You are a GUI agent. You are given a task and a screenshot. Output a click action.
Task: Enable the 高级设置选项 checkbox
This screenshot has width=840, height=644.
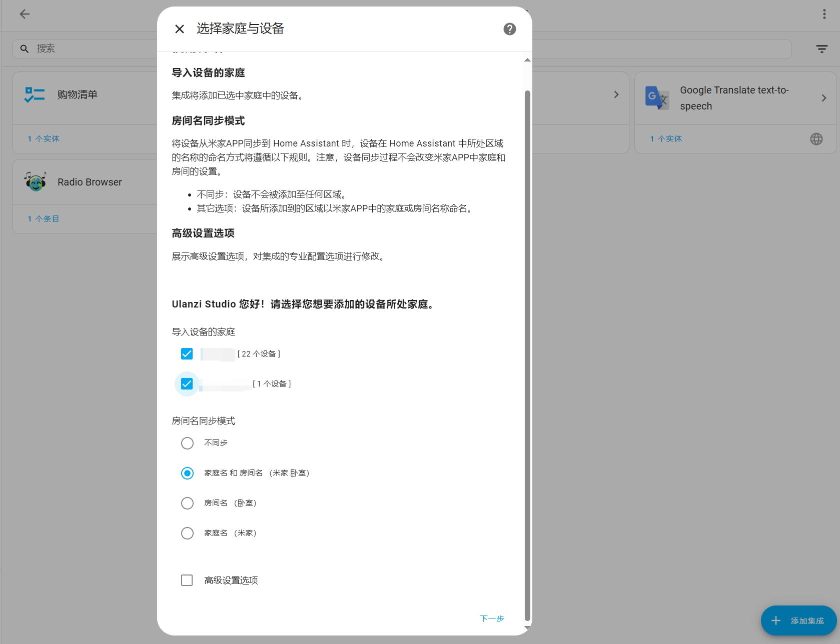point(187,580)
